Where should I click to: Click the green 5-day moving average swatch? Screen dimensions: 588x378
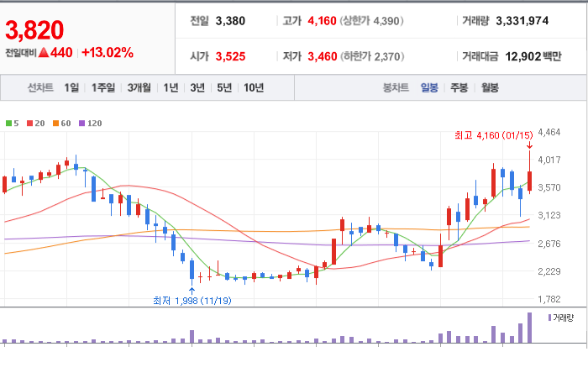(x=8, y=123)
